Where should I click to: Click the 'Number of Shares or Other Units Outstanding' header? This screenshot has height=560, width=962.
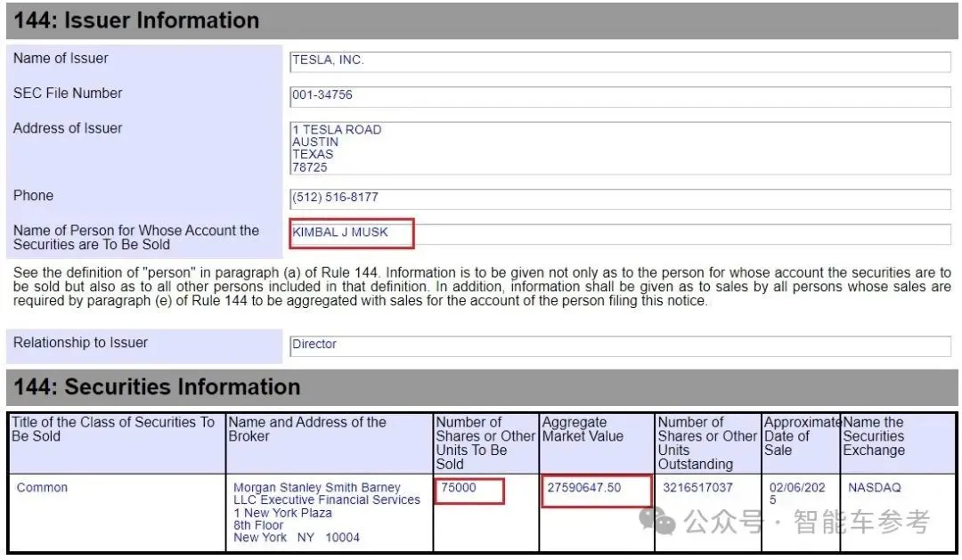coord(707,442)
